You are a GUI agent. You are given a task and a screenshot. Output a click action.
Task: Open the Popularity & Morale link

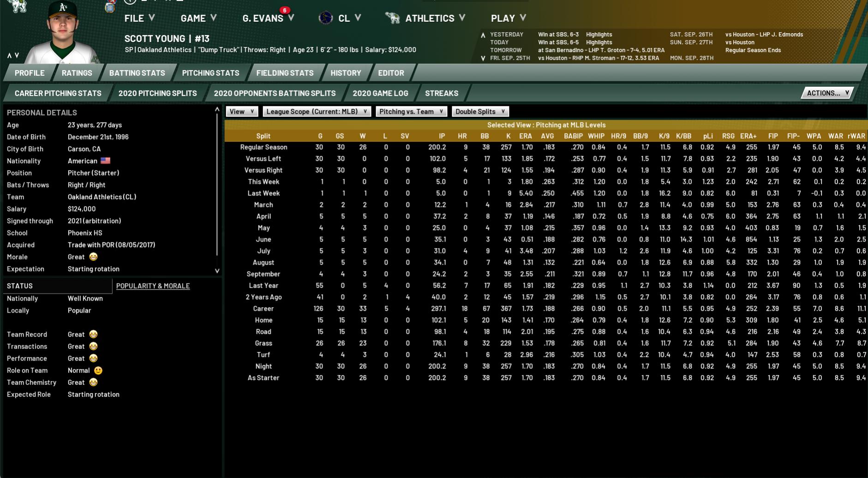[153, 286]
